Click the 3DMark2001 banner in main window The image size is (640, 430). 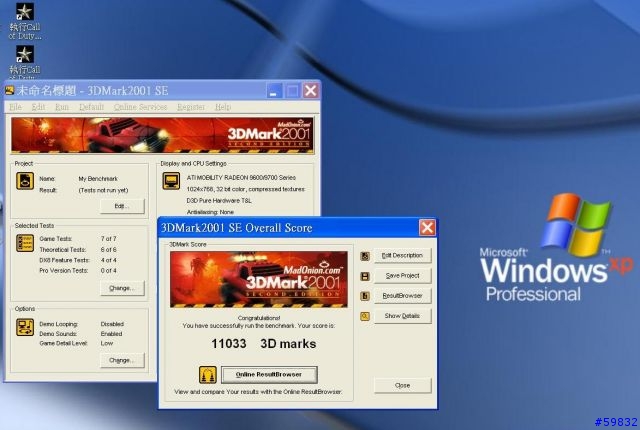pos(162,135)
